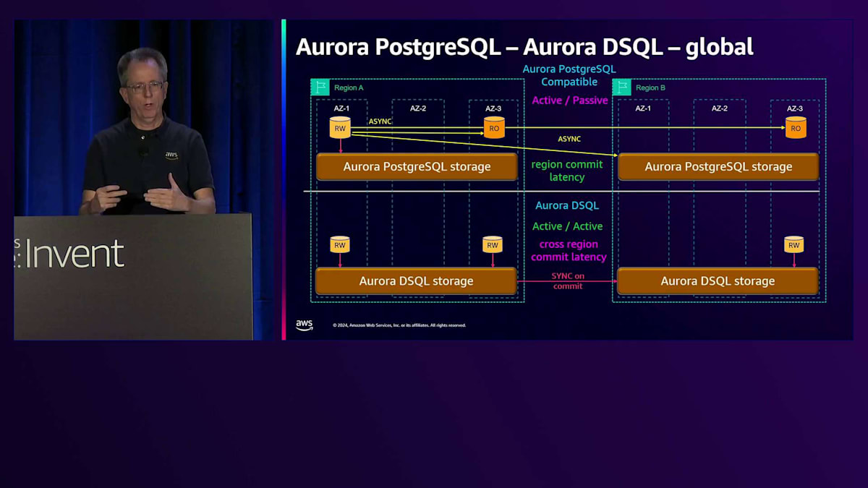Click the 'Region B' label

650,87
